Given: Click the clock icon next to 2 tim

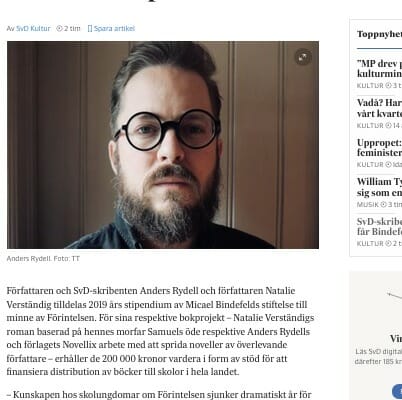Looking at the screenshot, I should (59, 29).
